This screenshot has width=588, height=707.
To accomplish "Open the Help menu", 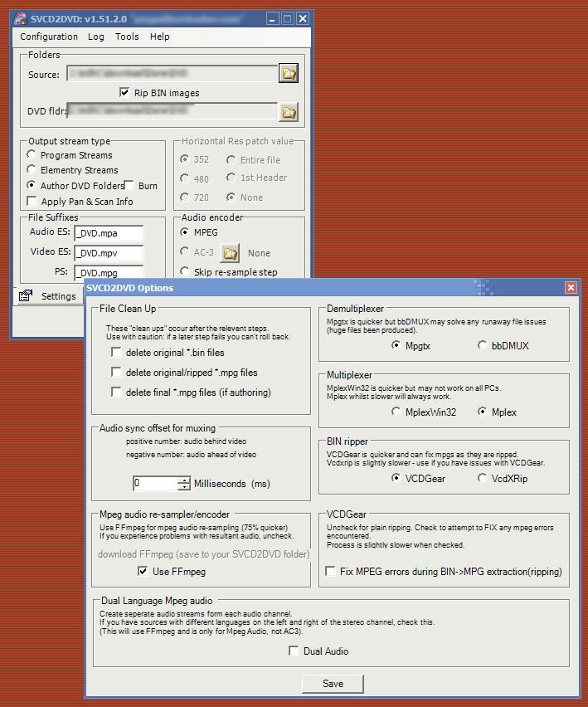I will tap(159, 37).
